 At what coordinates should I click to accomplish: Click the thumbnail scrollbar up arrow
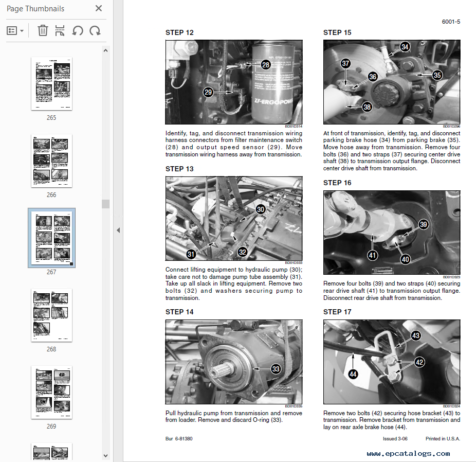click(106, 51)
